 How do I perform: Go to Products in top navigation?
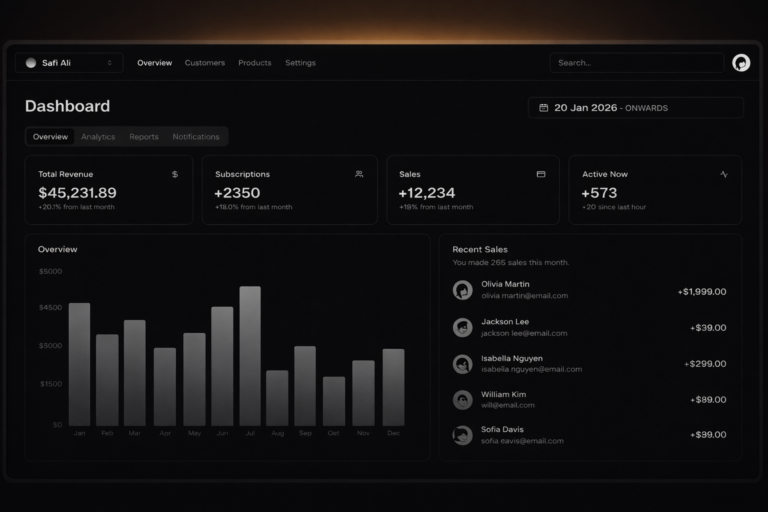tap(255, 63)
